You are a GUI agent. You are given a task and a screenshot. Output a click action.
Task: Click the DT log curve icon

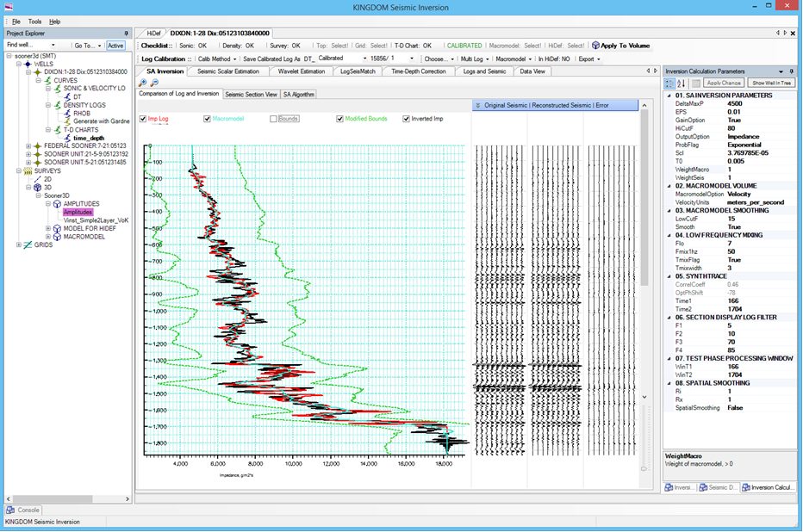[67, 96]
